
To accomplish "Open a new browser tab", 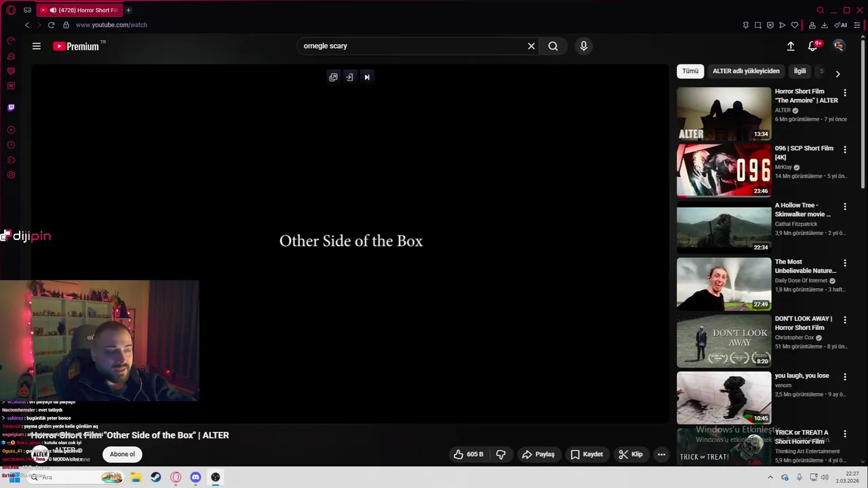I will (128, 10).
